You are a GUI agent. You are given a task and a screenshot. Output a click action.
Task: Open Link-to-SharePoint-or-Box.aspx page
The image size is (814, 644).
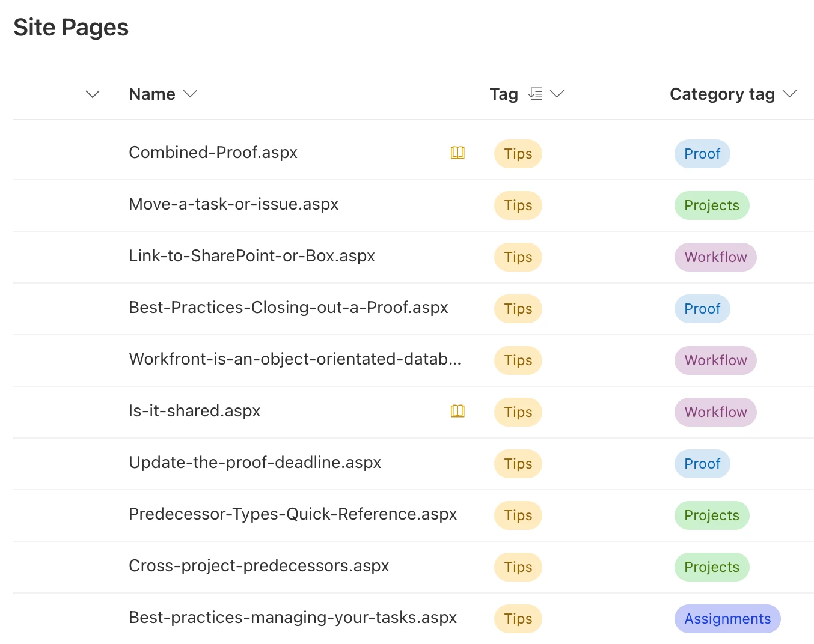pos(251,256)
